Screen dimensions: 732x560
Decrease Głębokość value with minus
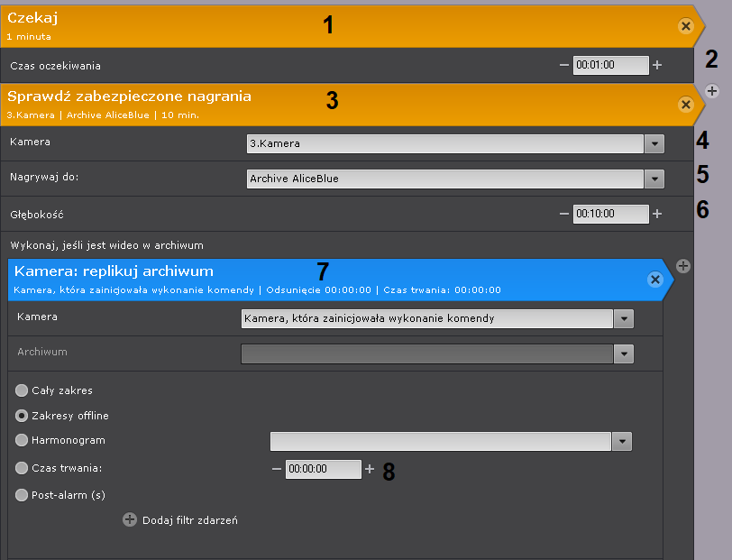click(564, 214)
